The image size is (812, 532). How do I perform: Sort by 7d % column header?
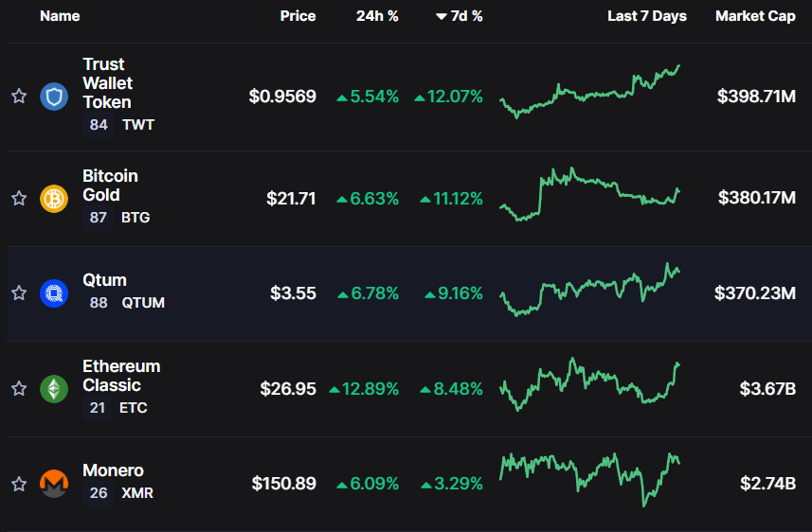click(x=460, y=16)
